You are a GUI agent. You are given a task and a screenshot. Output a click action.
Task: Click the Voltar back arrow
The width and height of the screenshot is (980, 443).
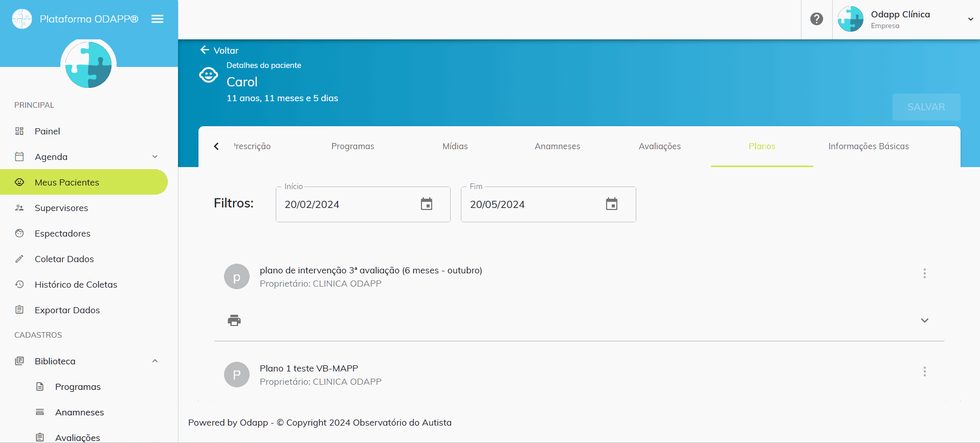[x=205, y=50]
